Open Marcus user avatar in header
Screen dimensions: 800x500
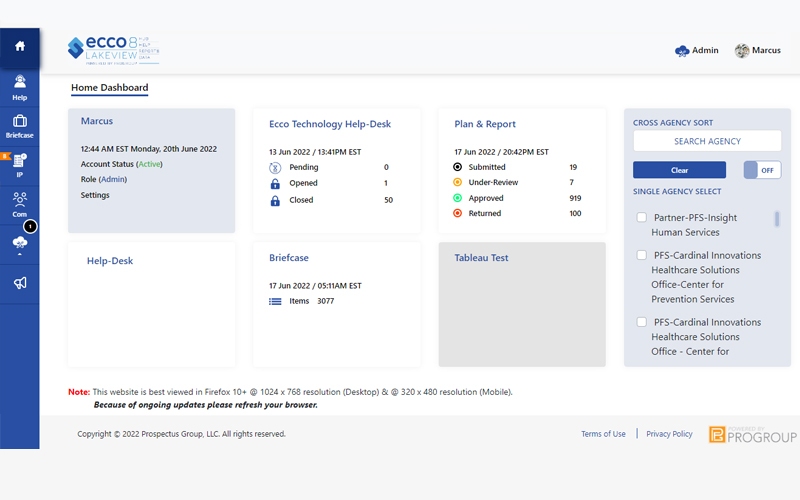point(742,50)
